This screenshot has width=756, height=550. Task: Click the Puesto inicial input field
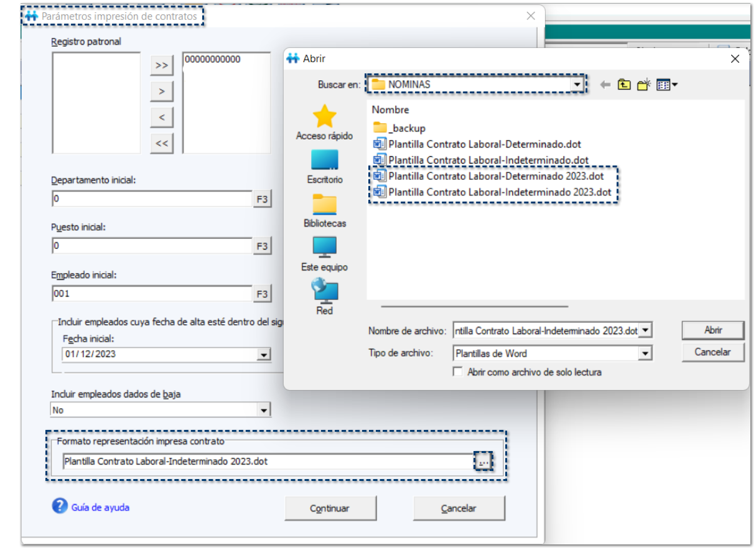[x=152, y=246]
